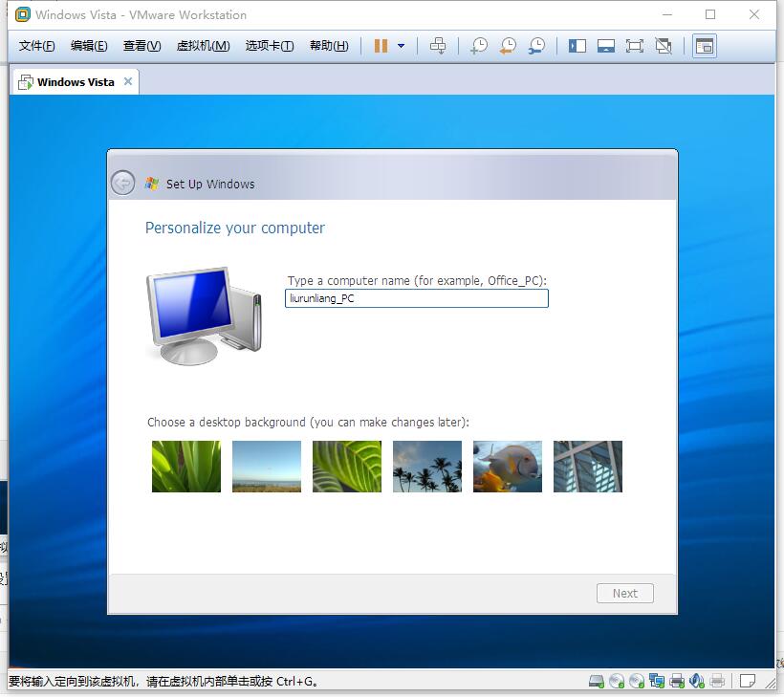
Task: Send Ctrl+Alt+Del to the virtual machine
Action: coord(438,46)
